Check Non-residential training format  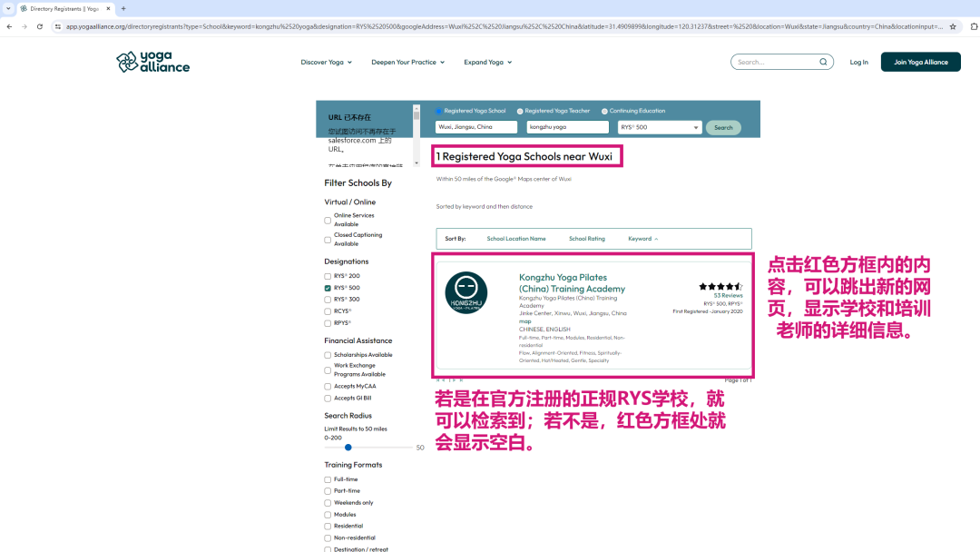point(328,538)
